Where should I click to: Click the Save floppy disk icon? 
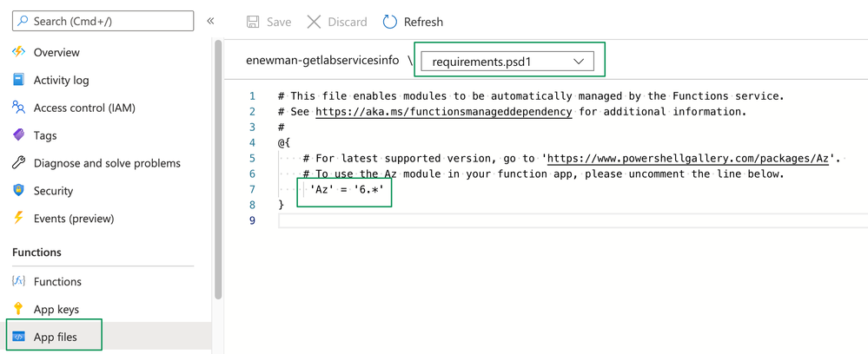click(253, 22)
